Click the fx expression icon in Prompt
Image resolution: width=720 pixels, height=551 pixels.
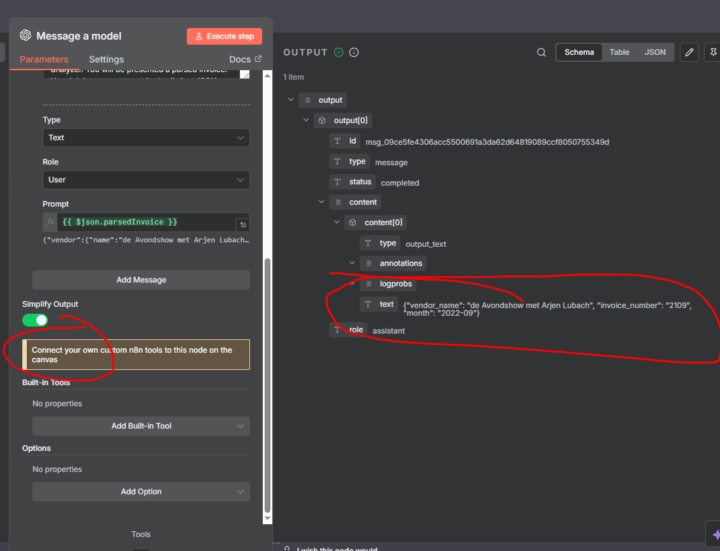[50, 221]
